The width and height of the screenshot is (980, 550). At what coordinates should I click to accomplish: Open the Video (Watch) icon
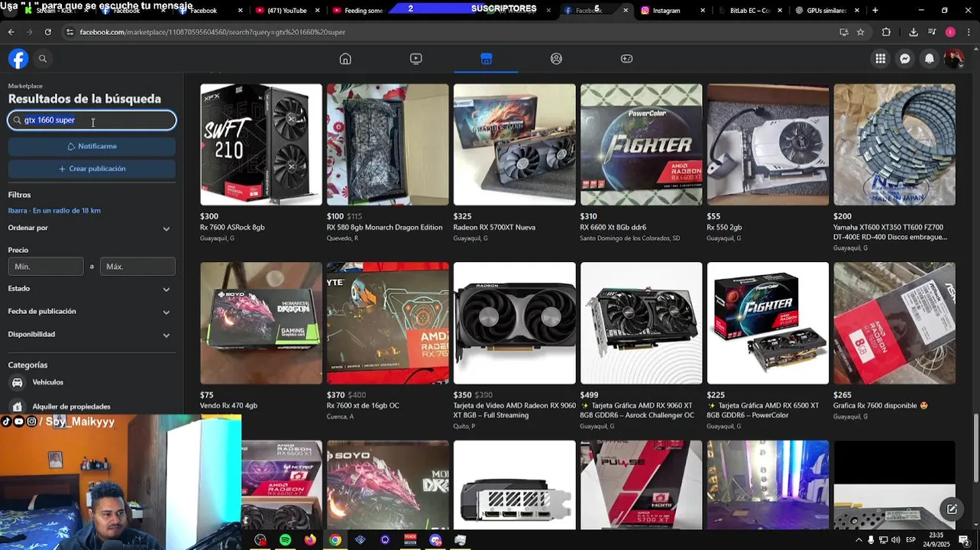click(416, 59)
